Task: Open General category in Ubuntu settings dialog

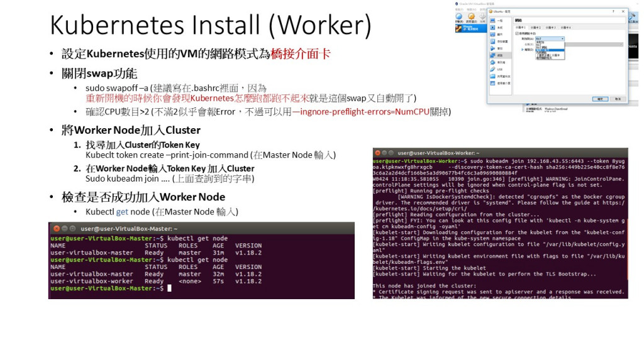Action: 500,21
